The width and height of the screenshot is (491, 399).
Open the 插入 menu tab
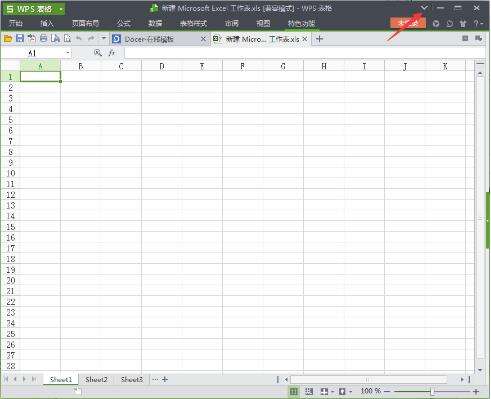coord(47,23)
